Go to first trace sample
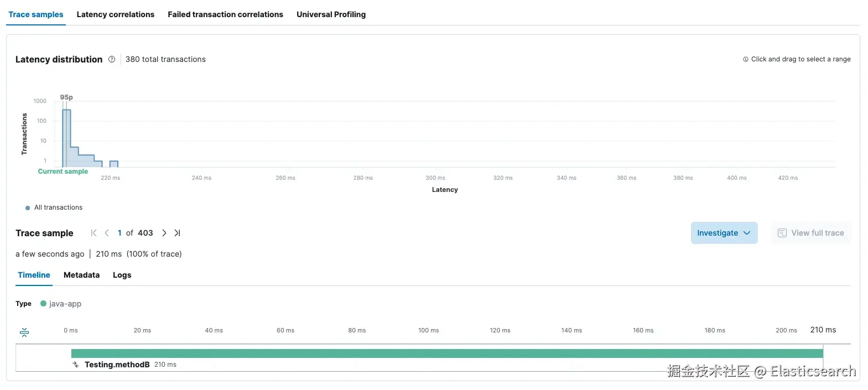868x390 pixels. [93, 233]
